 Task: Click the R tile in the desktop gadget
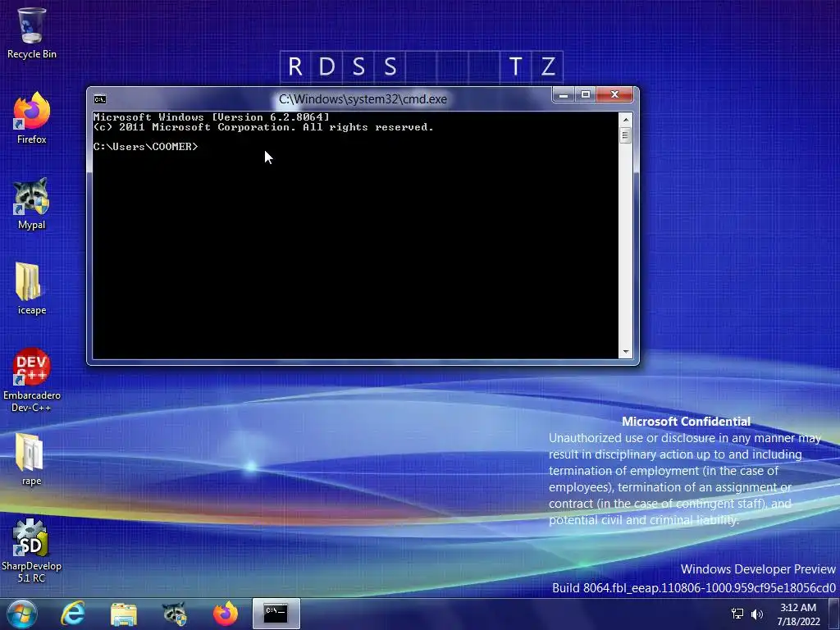pos(295,67)
